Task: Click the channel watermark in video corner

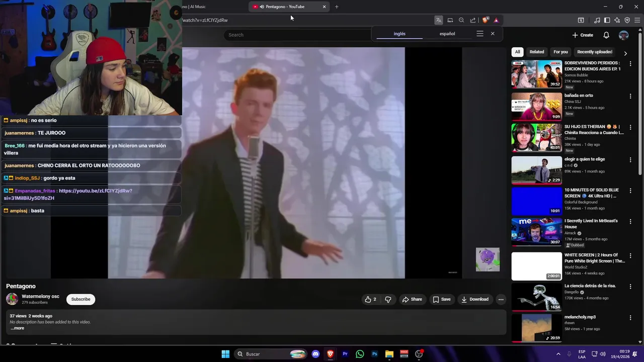Action: point(488,259)
